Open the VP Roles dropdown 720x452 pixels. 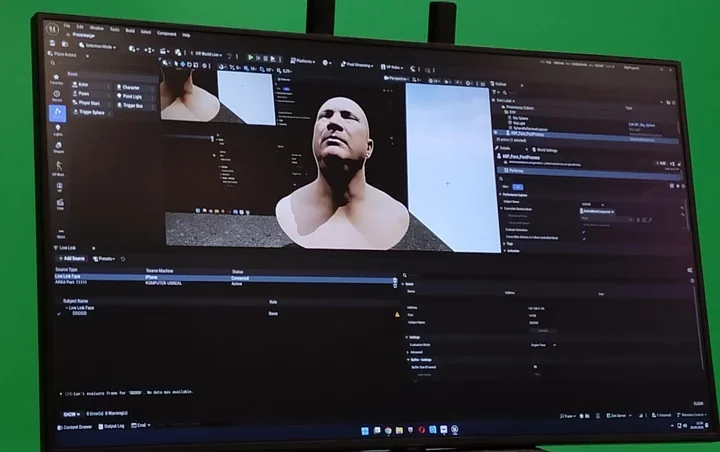click(x=392, y=68)
